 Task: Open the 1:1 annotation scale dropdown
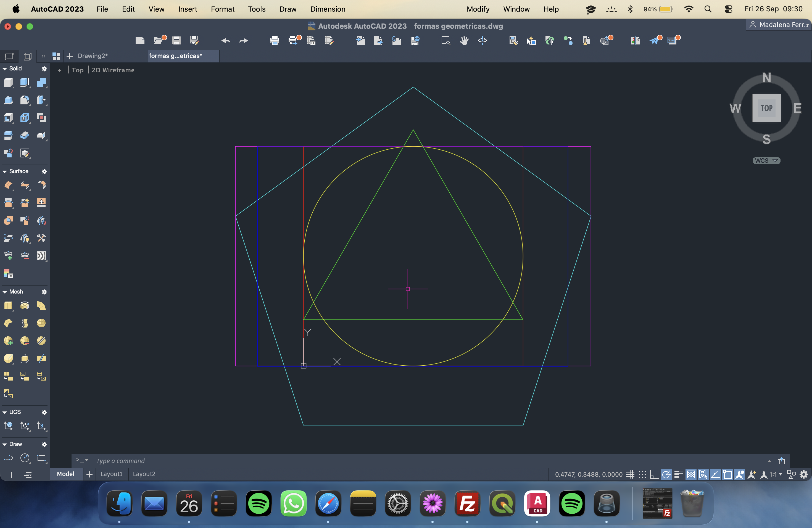pos(776,474)
